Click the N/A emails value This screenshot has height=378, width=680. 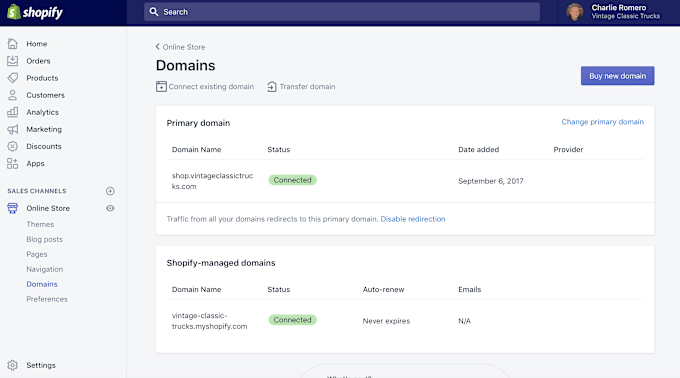point(464,321)
